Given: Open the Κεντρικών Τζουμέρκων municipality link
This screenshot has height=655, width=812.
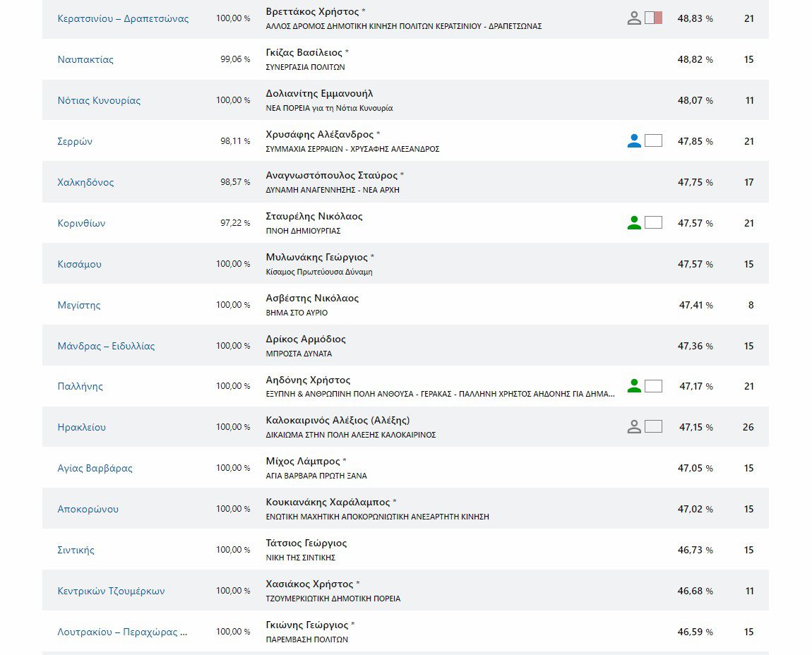Looking at the screenshot, I should (x=111, y=591).
